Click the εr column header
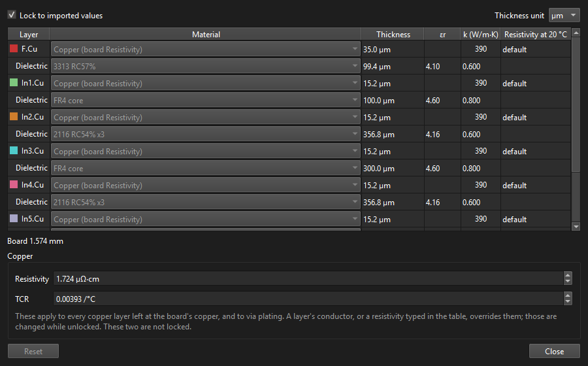Viewport: 588px width, 366px height. point(442,34)
